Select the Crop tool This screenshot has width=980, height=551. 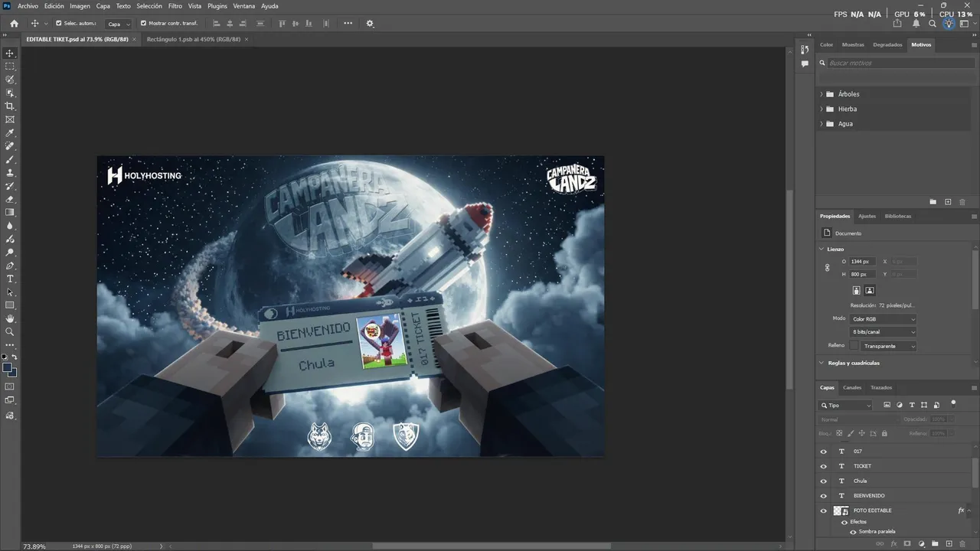pos(10,106)
